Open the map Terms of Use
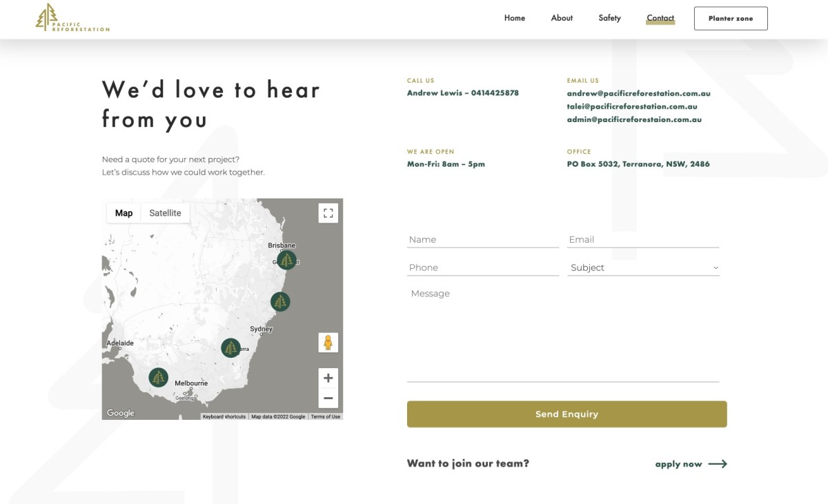 (x=326, y=416)
